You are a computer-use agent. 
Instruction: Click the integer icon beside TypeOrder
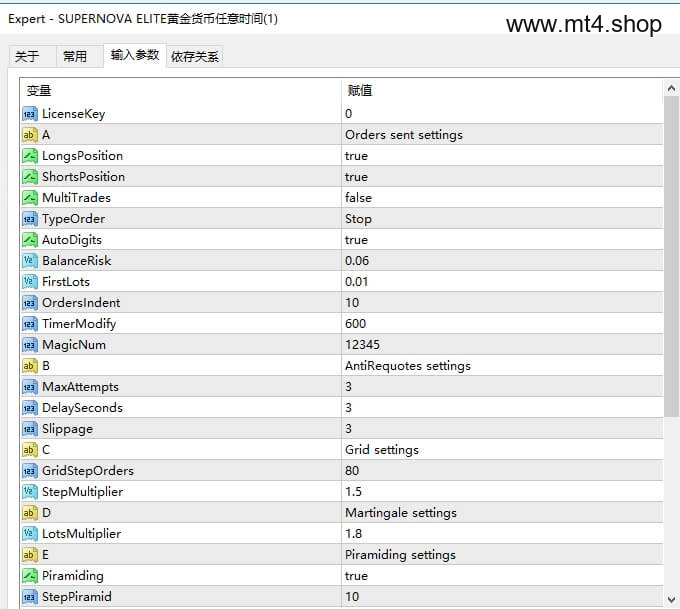point(29,219)
